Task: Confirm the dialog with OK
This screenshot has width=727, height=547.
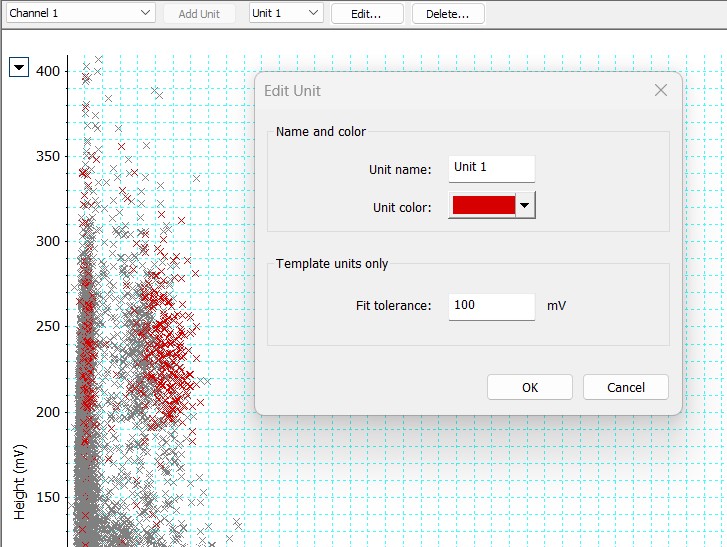Action: [x=529, y=387]
